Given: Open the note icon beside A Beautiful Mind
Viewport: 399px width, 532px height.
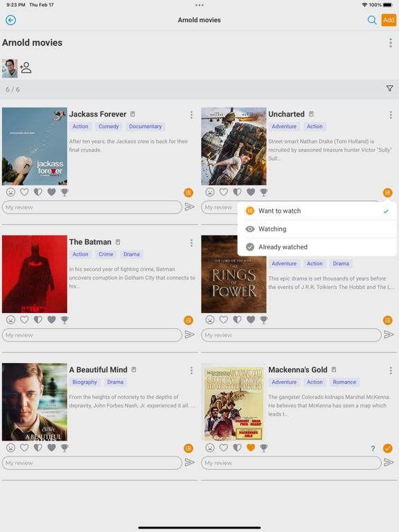Looking at the screenshot, I should (134, 369).
